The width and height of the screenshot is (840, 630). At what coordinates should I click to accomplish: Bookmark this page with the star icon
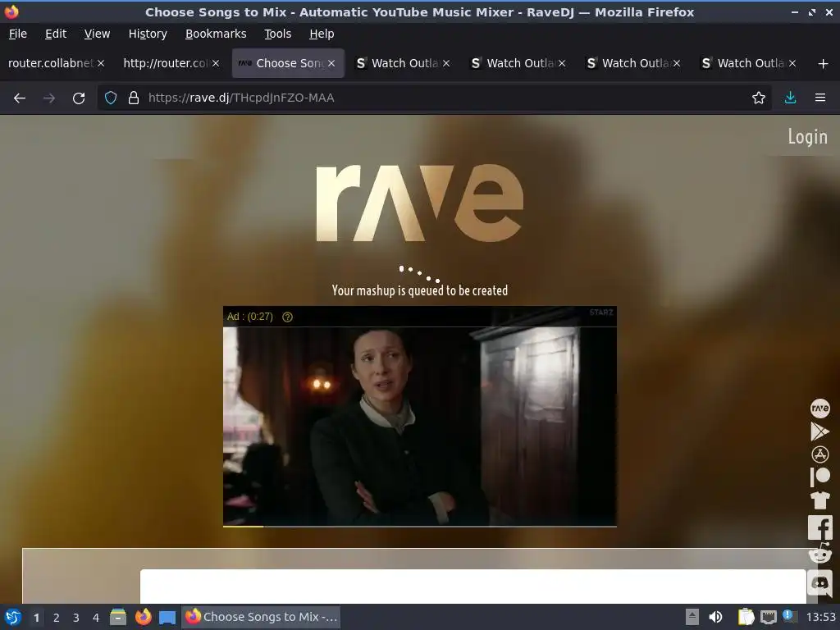pos(758,98)
